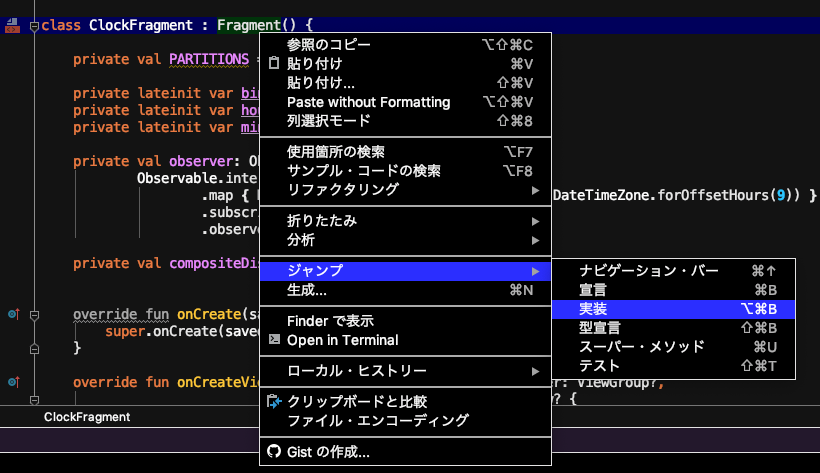Viewport: 820px width, 473px height.
Task: Select the highlighted ジャンプ entry
Action: (x=405, y=271)
